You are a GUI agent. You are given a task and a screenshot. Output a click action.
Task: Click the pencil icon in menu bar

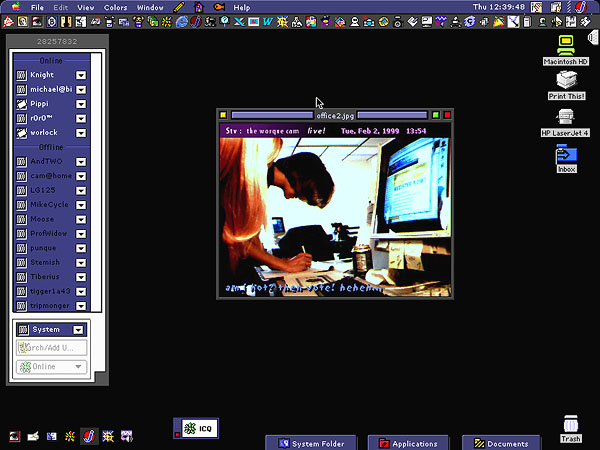coord(179,7)
